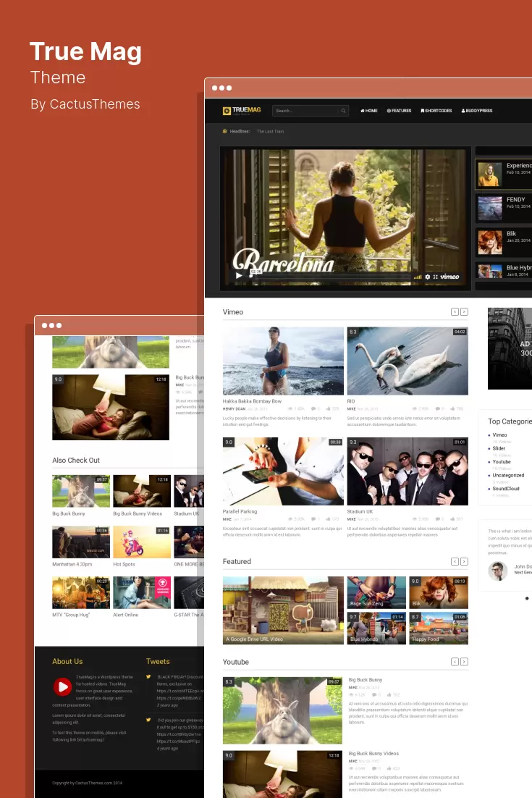Open 'The Last Train' headline link
Viewport: 532px width, 798px height.
pos(270,131)
